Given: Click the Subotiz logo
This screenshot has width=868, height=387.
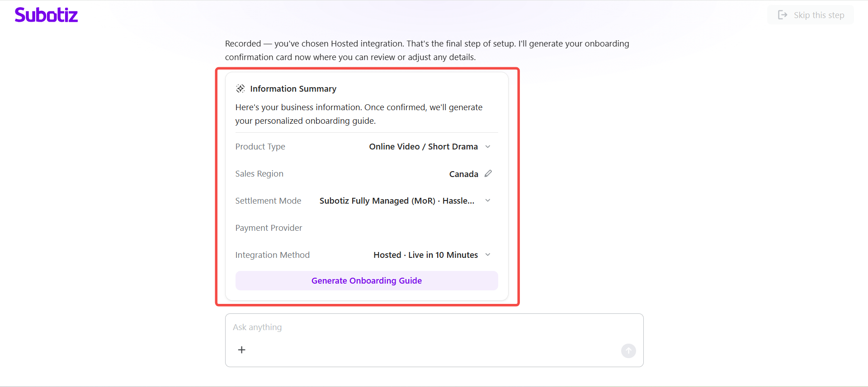Looking at the screenshot, I should [x=46, y=15].
